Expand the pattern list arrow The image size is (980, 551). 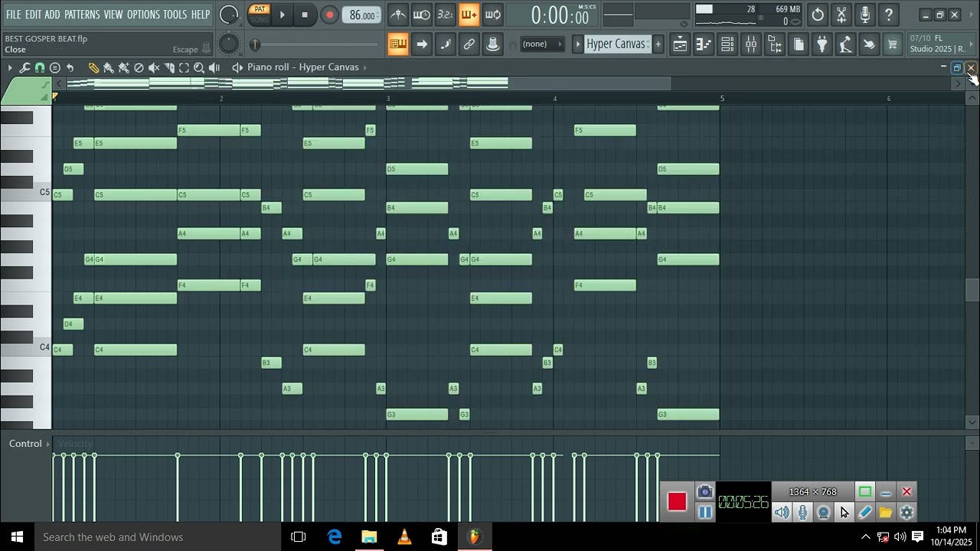pyautogui.click(x=578, y=44)
